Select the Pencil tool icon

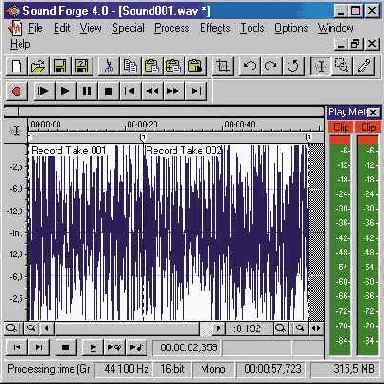pos(364,66)
